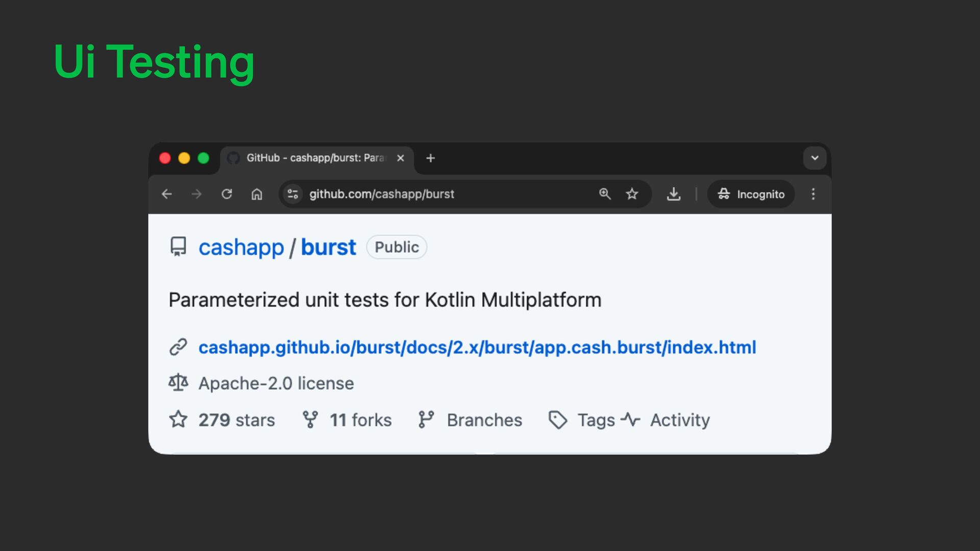Click the zoom magnifier icon in address bar
This screenshot has width=980, height=551.
tap(605, 194)
